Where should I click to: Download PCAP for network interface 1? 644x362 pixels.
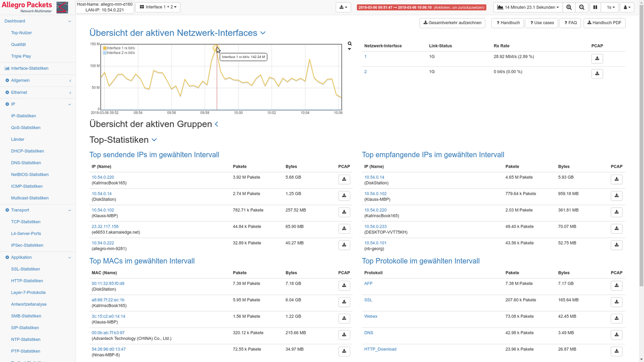point(597,59)
